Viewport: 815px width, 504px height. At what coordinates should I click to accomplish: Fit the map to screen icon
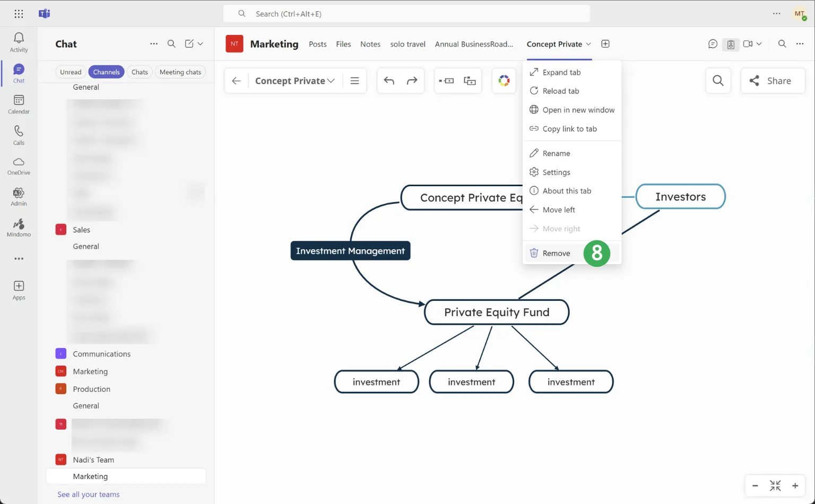point(775,485)
